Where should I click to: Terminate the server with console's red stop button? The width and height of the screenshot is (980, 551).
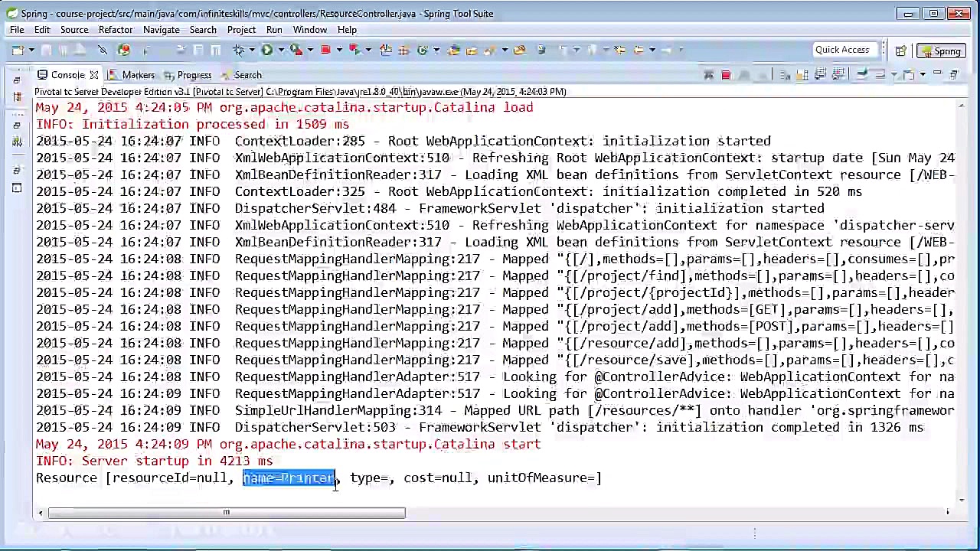[x=725, y=75]
